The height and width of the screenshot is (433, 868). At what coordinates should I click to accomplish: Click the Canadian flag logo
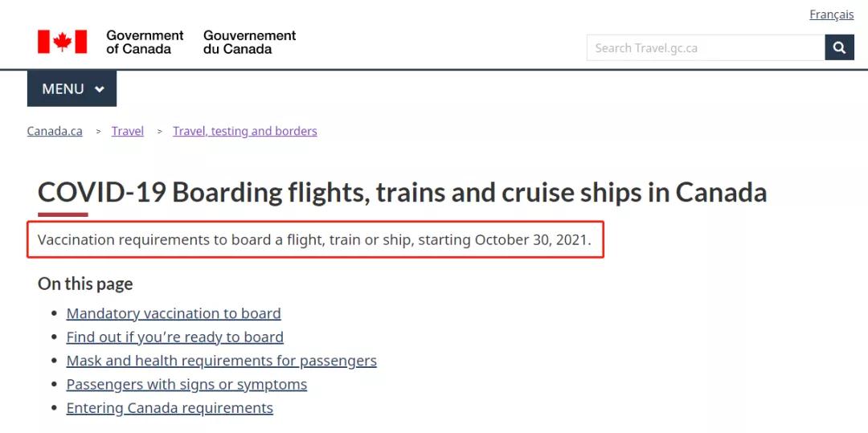click(x=62, y=42)
